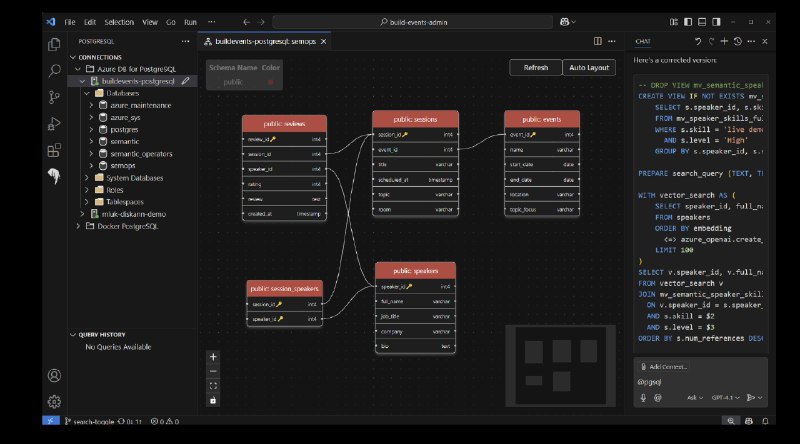The image size is (800, 444).
Task: Open the Manage settings gear
Action: coord(54,402)
